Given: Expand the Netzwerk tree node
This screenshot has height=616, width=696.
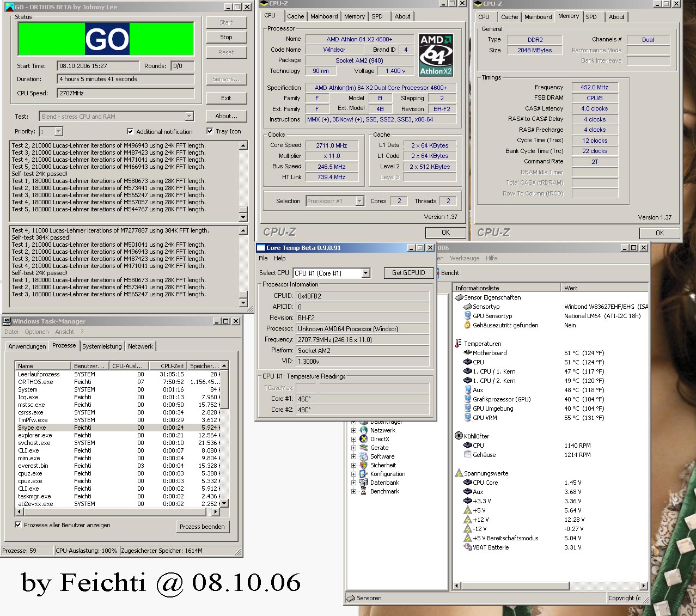Looking at the screenshot, I should (x=354, y=430).
